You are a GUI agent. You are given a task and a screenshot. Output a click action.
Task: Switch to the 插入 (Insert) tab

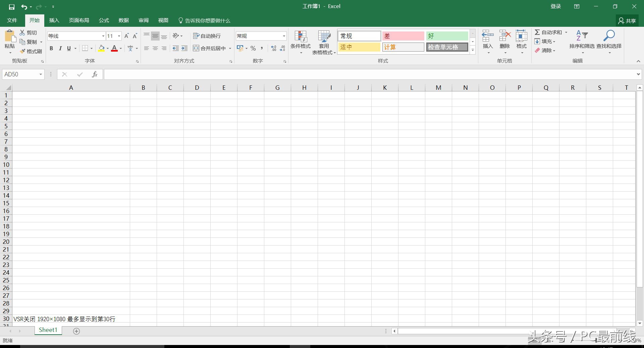point(54,20)
